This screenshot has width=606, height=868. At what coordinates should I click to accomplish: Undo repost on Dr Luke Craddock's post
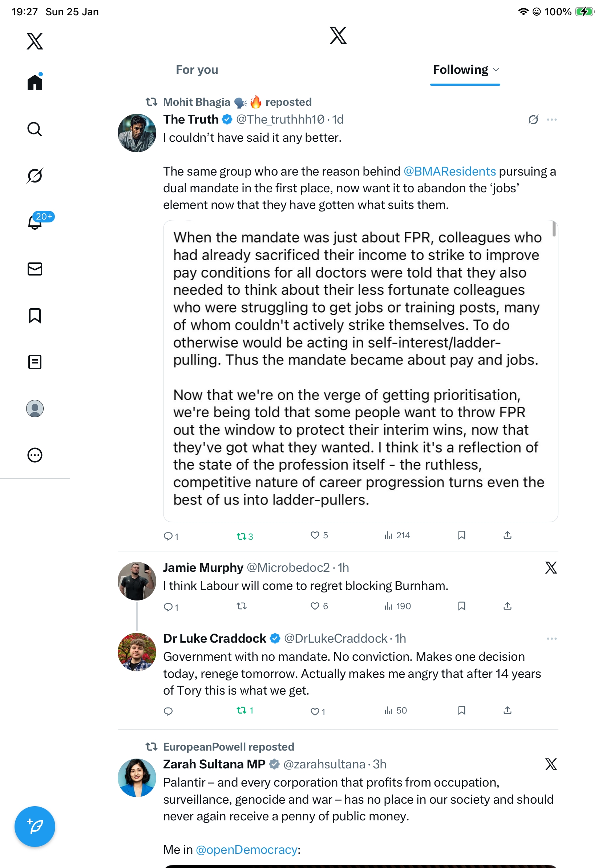(x=242, y=710)
